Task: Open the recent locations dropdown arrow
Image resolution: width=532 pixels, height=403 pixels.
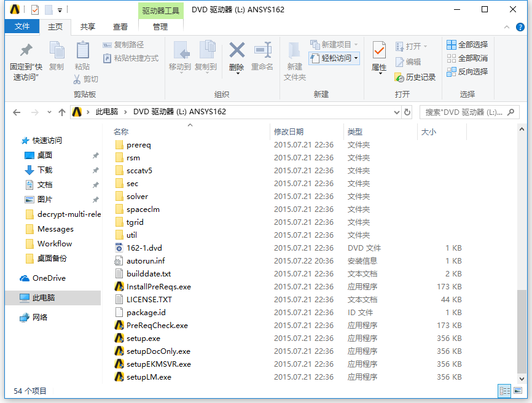Action: [49, 112]
